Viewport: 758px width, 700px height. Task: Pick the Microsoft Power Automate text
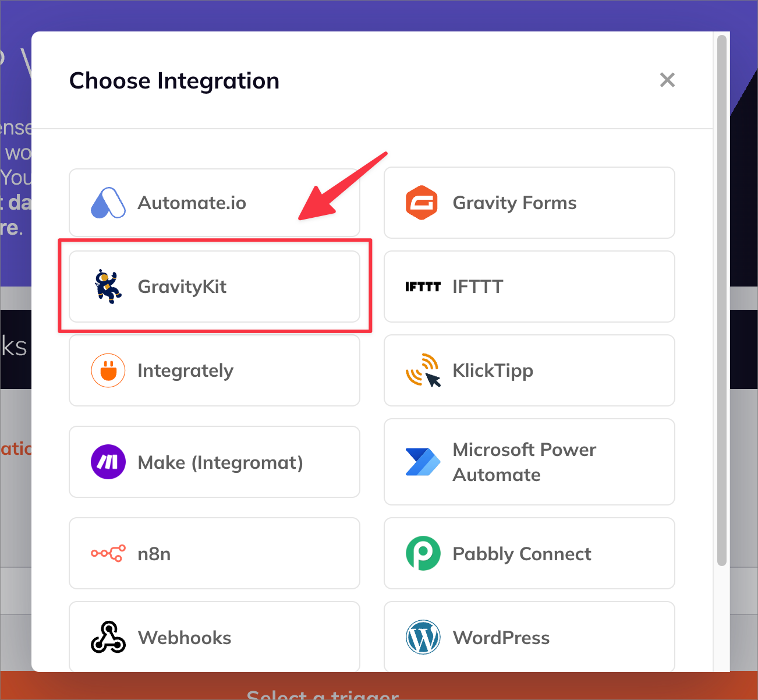(525, 462)
